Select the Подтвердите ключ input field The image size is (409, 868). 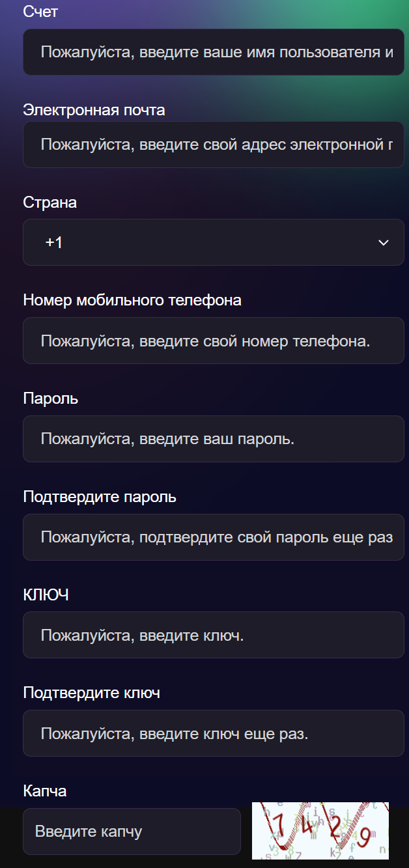[x=213, y=733]
